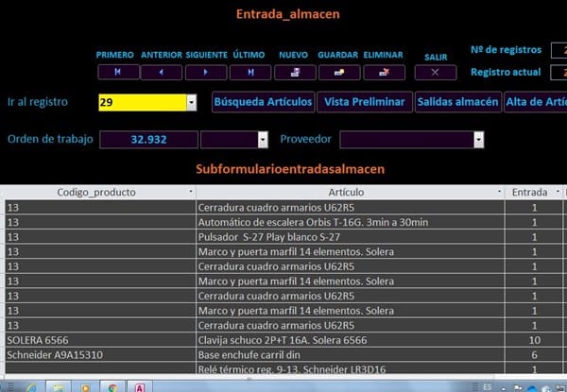
Task: Jump to last record with ÚLTIMO button
Action: click(250, 72)
